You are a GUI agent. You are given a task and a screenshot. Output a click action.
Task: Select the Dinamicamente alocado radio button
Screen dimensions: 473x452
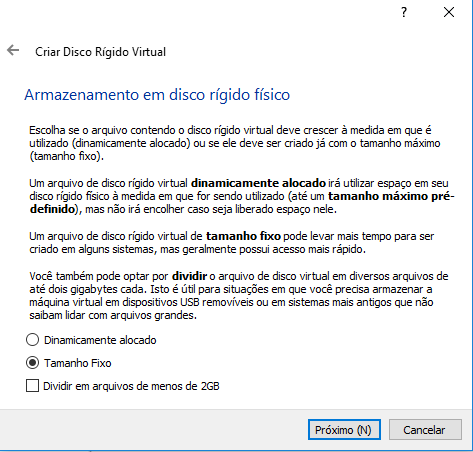(32, 340)
